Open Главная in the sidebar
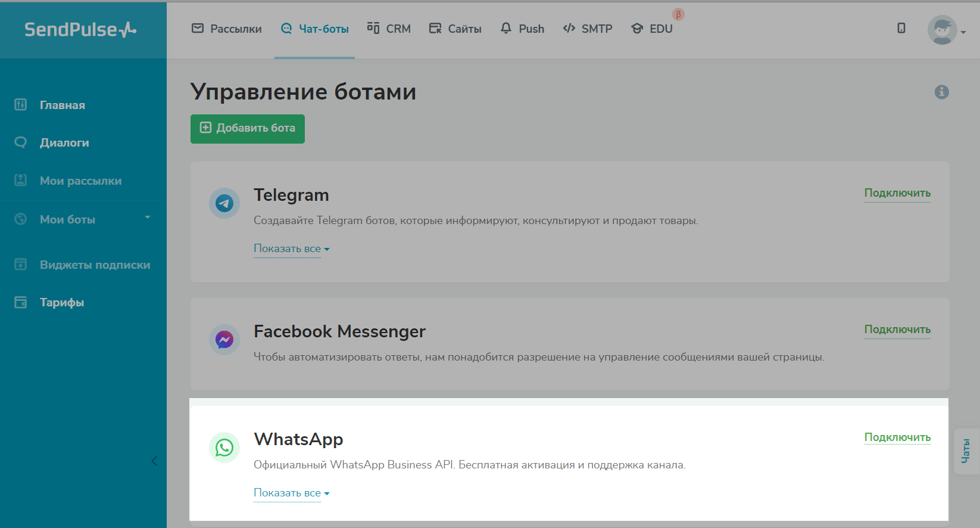This screenshot has width=980, height=528. click(63, 105)
